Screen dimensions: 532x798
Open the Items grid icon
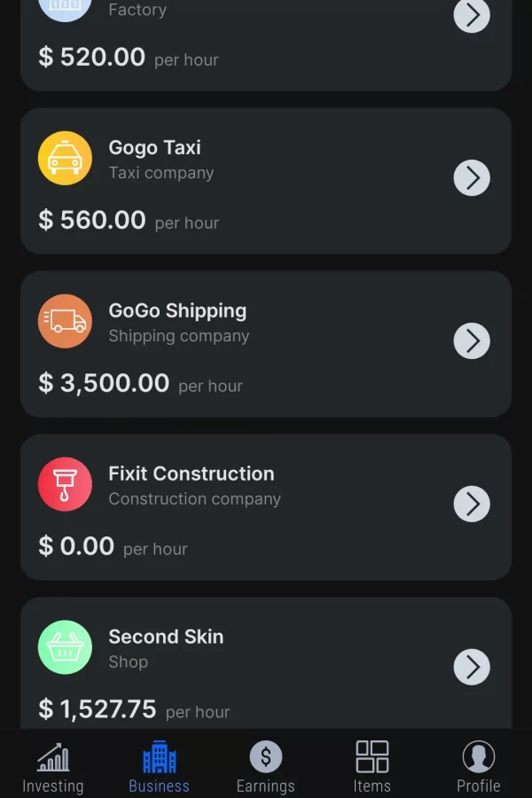click(x=372, y=757)
